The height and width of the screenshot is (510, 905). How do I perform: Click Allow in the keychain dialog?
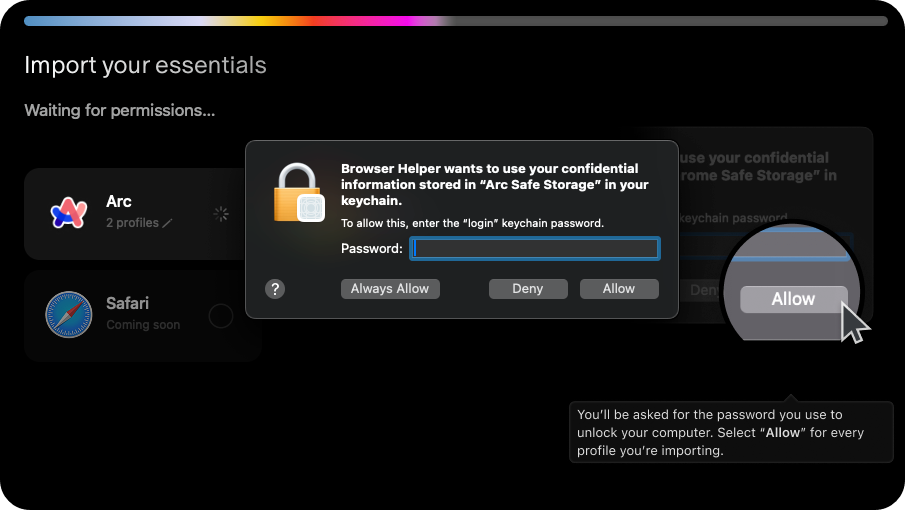tap(619, 288)
